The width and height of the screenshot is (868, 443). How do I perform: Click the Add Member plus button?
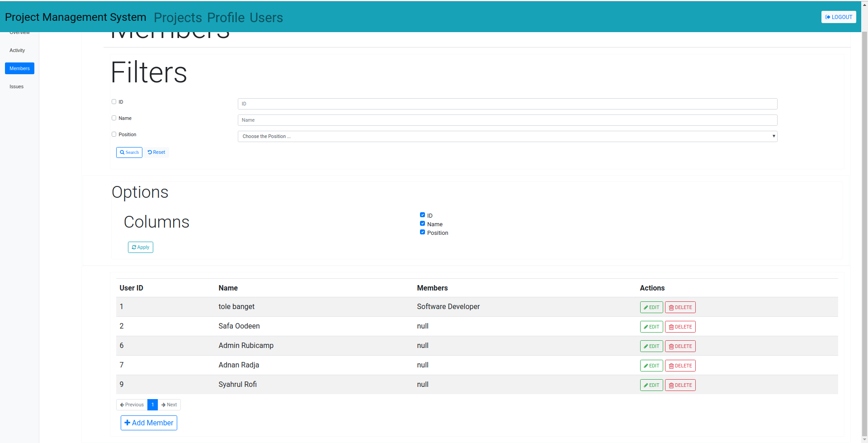(x=149, y=423)
